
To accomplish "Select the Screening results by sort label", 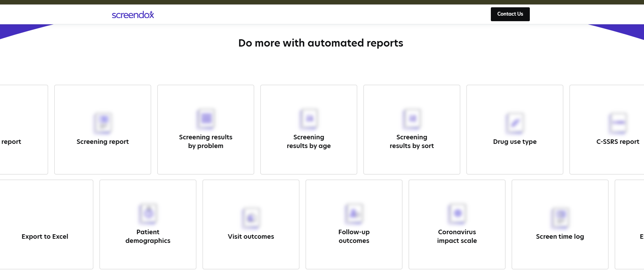I will click(412, 141).
